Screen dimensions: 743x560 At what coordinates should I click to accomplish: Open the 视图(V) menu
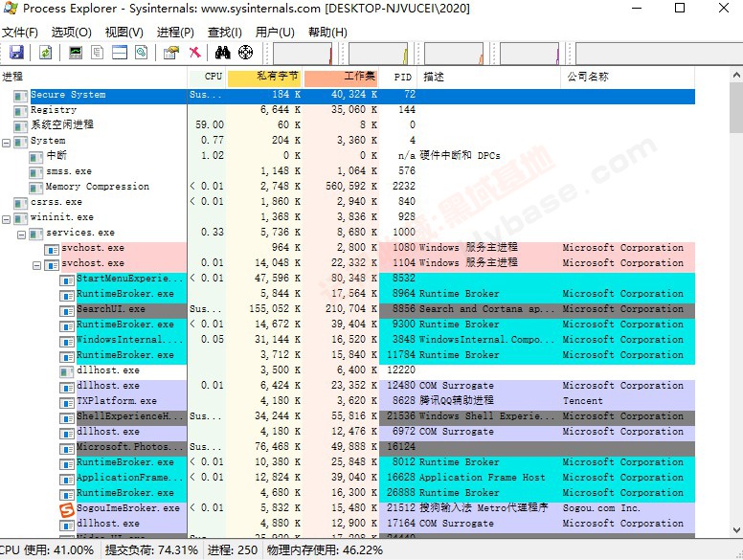[x=124, y=33]
